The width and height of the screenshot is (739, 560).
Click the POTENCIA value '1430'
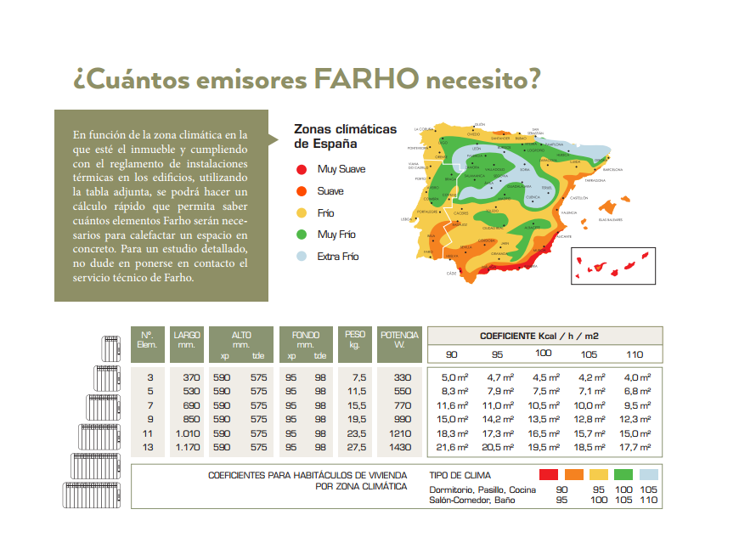click(x=400, y=447)
